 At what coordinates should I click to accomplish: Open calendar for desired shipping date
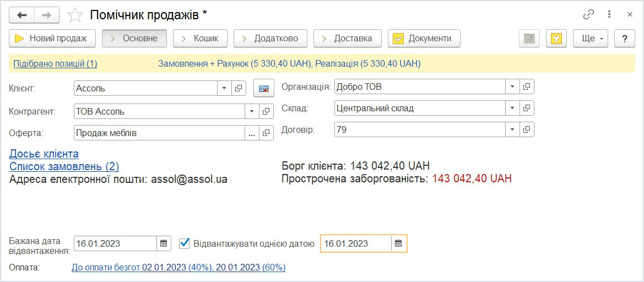(x=164, y=243)
